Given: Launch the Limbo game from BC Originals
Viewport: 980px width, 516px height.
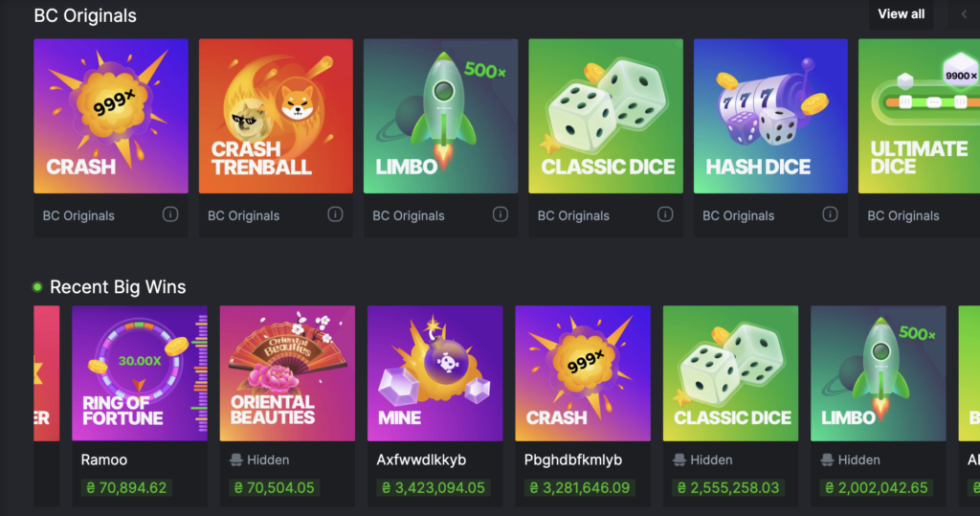Looking at the screenshot, I should click(440, 117).
